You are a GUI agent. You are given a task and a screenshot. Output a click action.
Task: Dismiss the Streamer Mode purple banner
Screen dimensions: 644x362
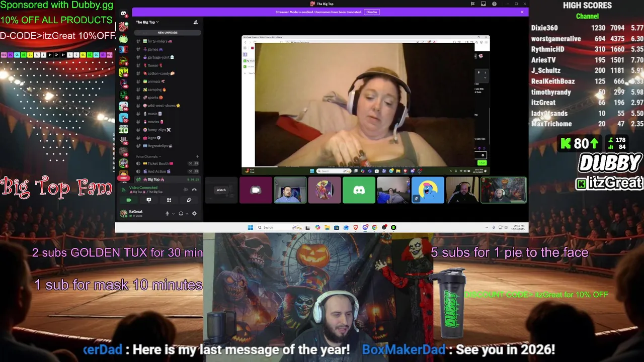[x=522, y=12]
